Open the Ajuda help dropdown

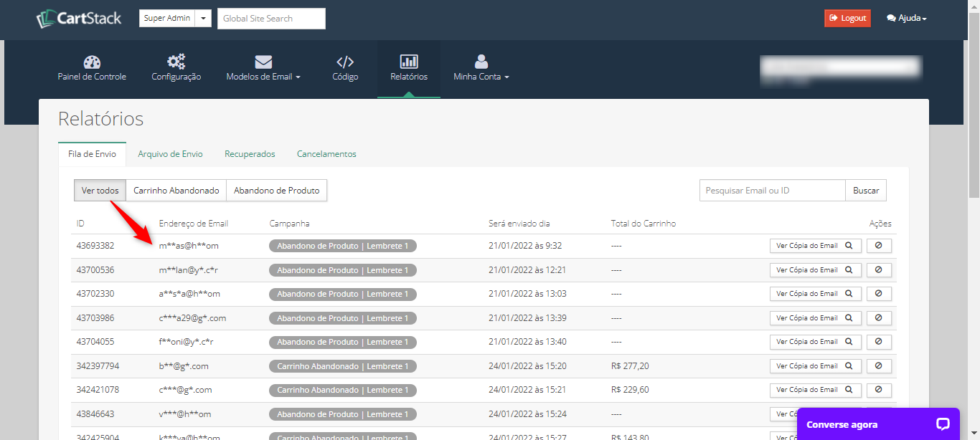tap(906, 19)
